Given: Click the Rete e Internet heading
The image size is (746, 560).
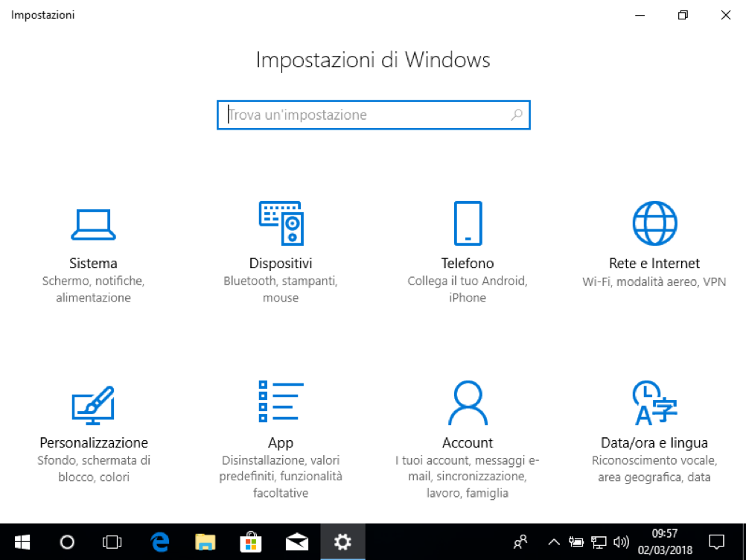Looking at the screenshot, I should pyautogui.click(x=654, y=263).
